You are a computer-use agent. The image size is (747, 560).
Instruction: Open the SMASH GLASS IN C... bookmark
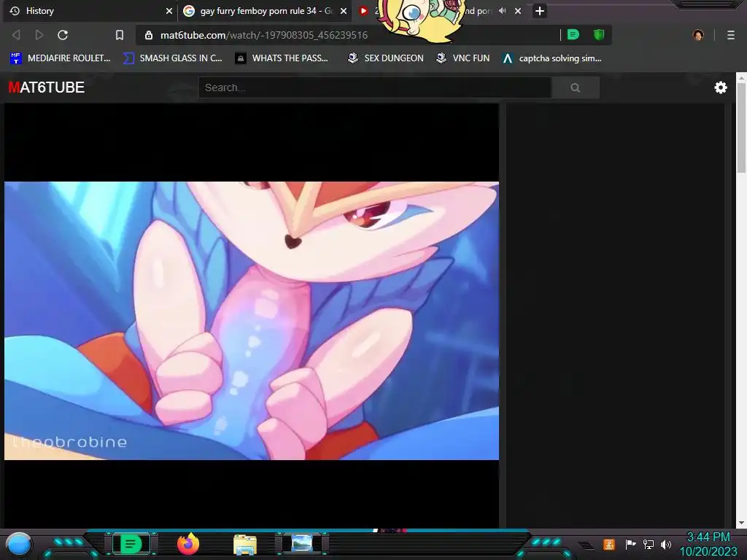point(172,58)
